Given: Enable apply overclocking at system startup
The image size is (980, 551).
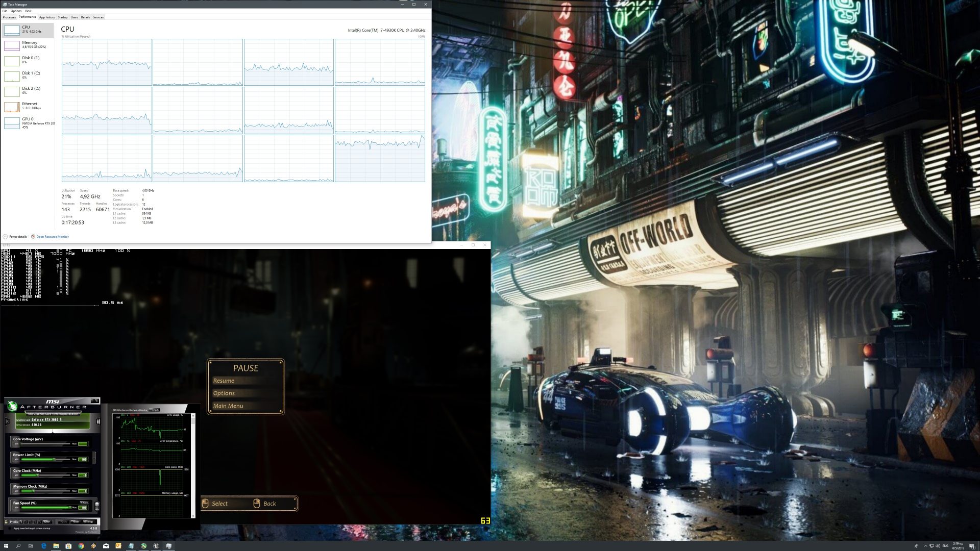Looking at the screenshot, I should click(10, 528).
